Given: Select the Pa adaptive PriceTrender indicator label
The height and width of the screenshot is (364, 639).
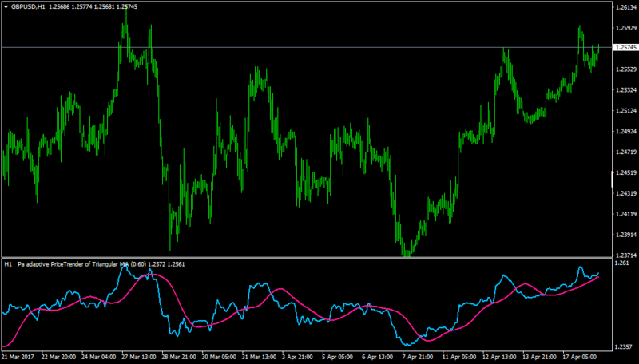Looking at the screenshot, I should [x=81, y=264].
